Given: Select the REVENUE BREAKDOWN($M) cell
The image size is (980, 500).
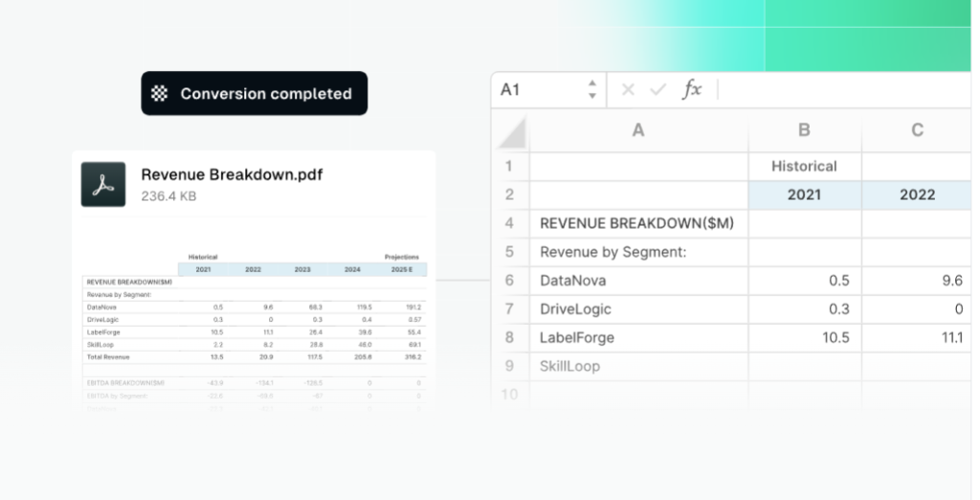Looking at the screenshot, I should [638, 223].
